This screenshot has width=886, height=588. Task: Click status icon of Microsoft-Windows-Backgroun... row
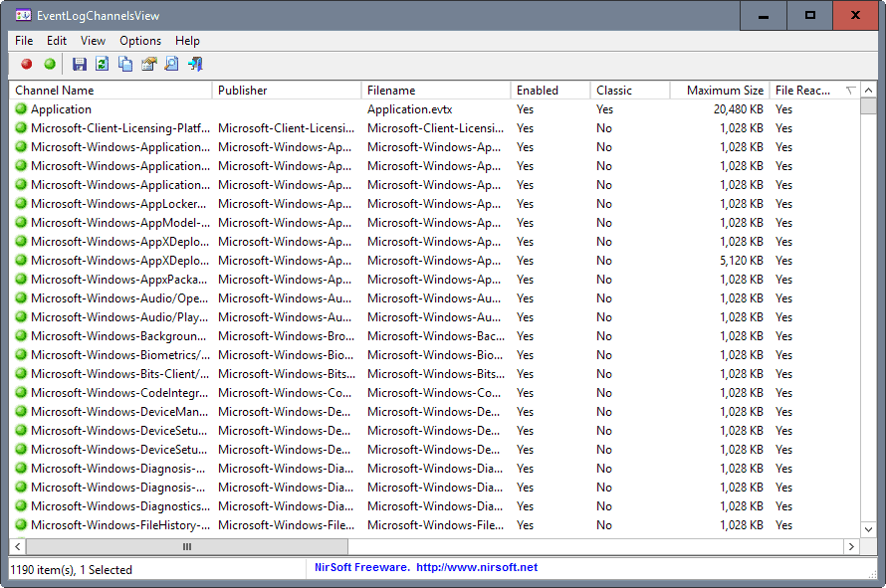pyautogui.click(x=21, y=336)
